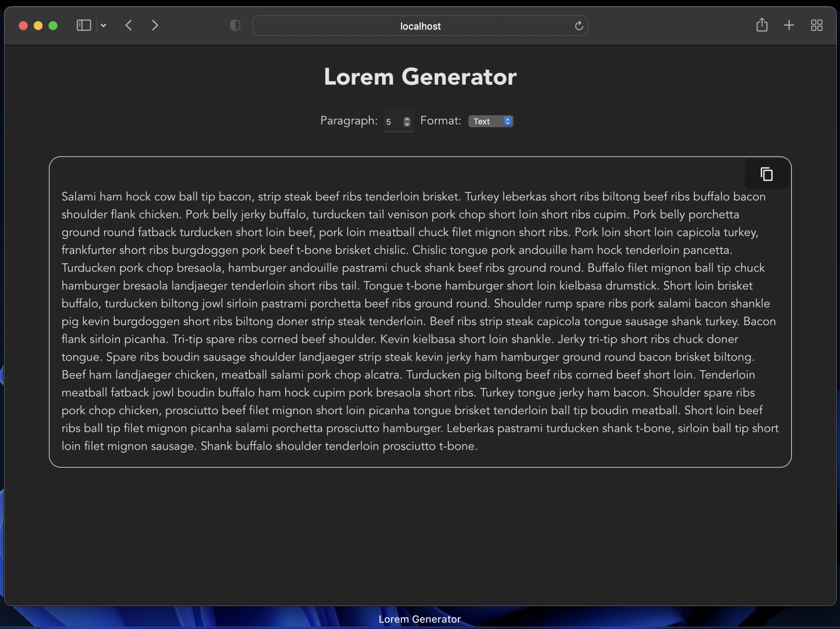Show the tab overview grid
The height and width of the screenshot is (629, 840).
click(816, 26)
